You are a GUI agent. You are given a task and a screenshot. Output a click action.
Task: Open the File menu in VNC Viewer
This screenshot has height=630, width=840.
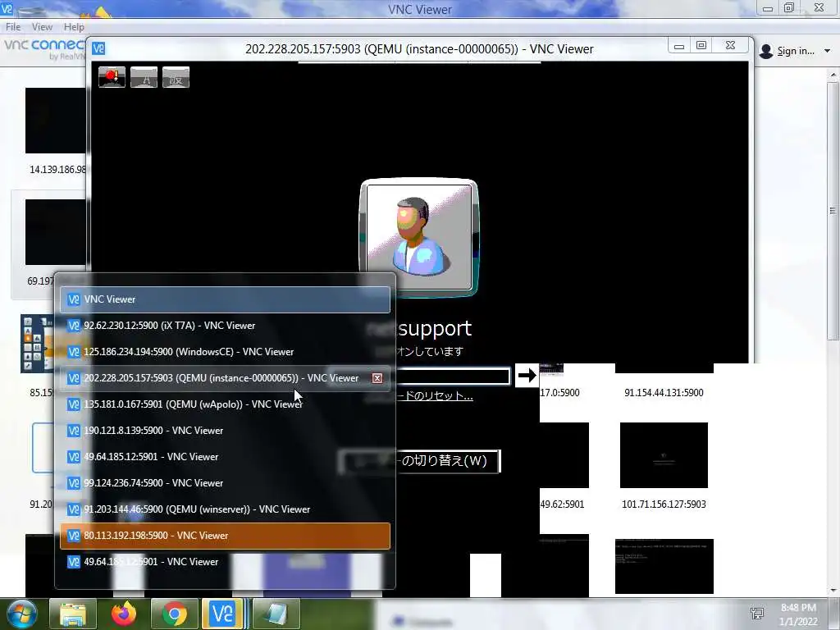click(13, 27)
